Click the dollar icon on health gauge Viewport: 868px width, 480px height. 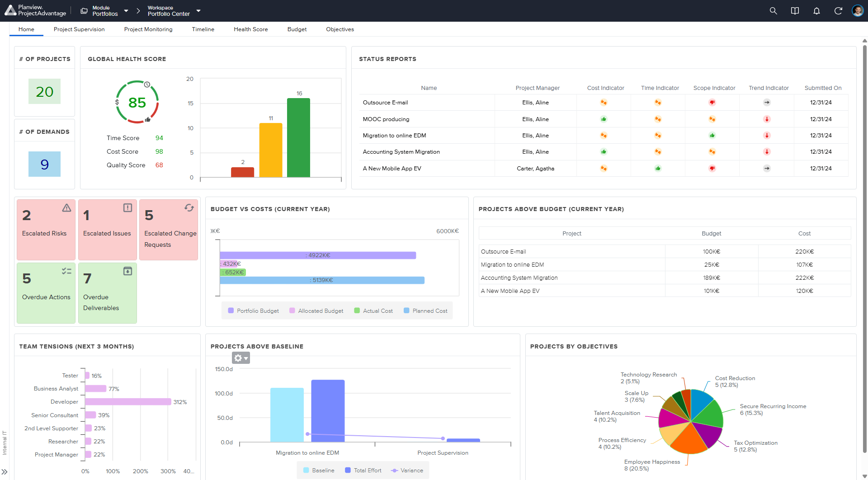(x=117, y=102)
